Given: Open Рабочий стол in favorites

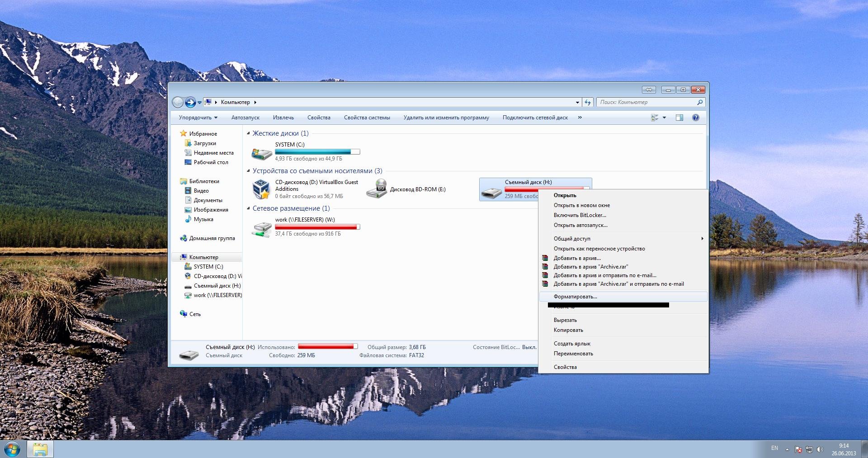Looking at the screenshot, I should [211, 162].
